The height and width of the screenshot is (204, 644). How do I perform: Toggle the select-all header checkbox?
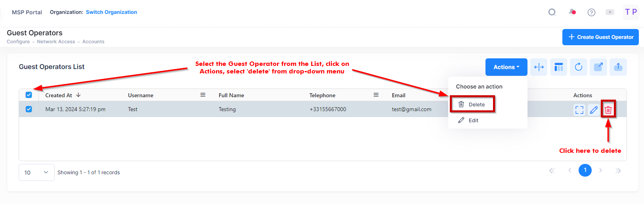pyautogui.click(x=29, y=95)
